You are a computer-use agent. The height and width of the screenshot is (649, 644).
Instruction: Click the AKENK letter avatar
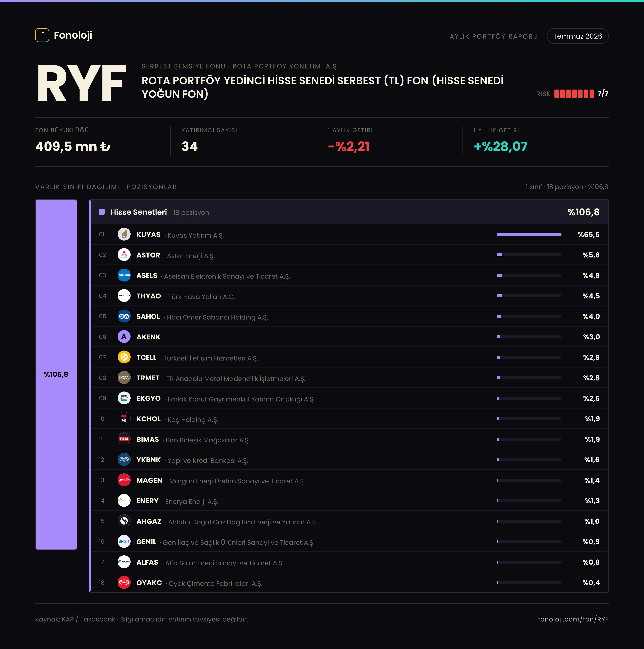(124, 336)
